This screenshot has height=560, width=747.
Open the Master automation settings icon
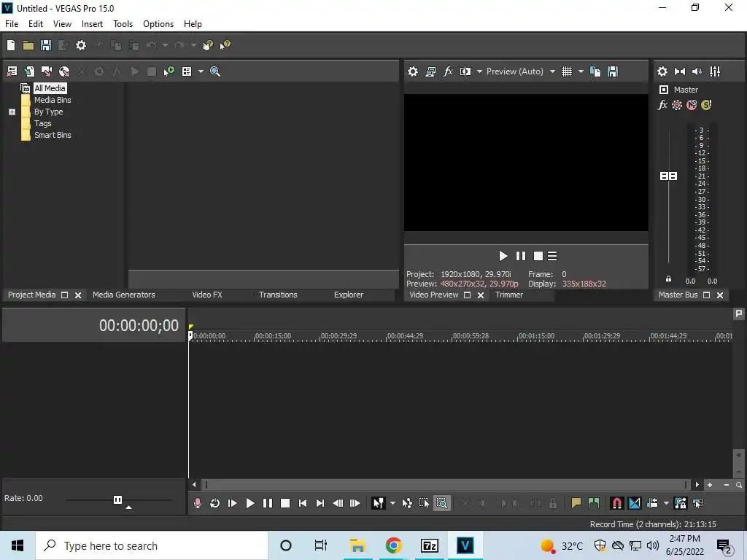pyautogui.click(x=676, y=105)
